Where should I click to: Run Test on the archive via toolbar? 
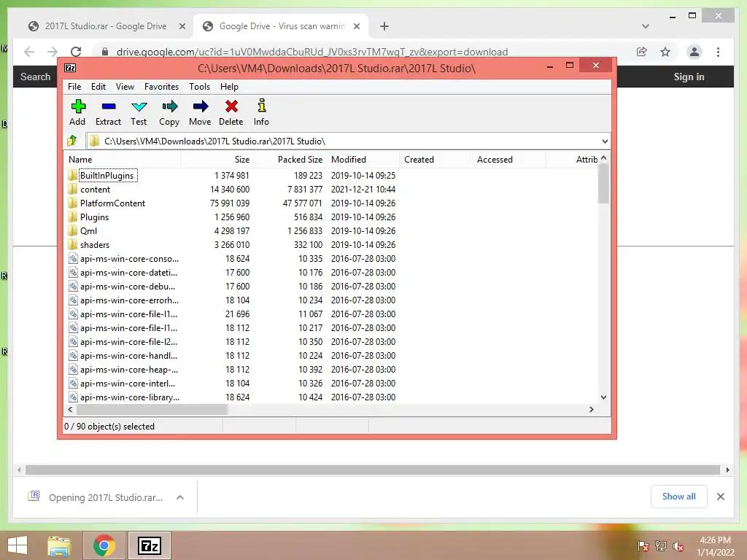point(139,106)
